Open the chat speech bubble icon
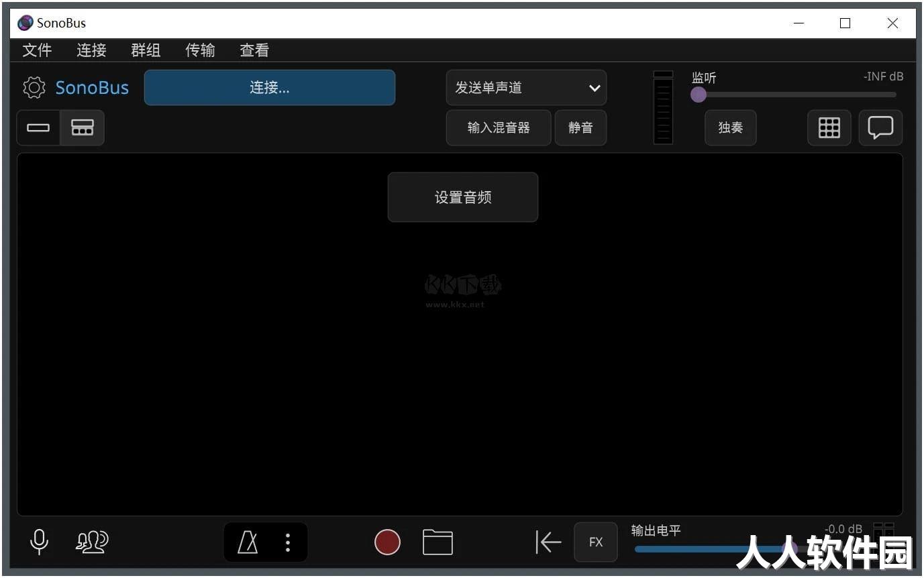Viewport: 924px width, 578px height. [880, 127]
